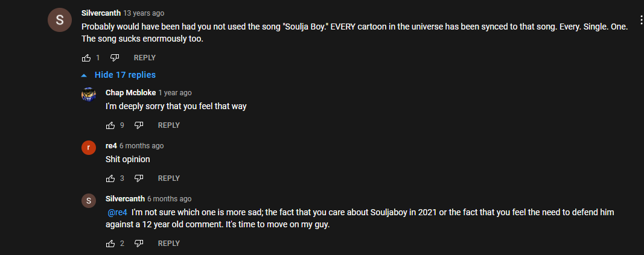Reply to Silvercanth's top-level comment
Image resolution: width=644 pixels, height=255 pixels.
click(145, 58)
